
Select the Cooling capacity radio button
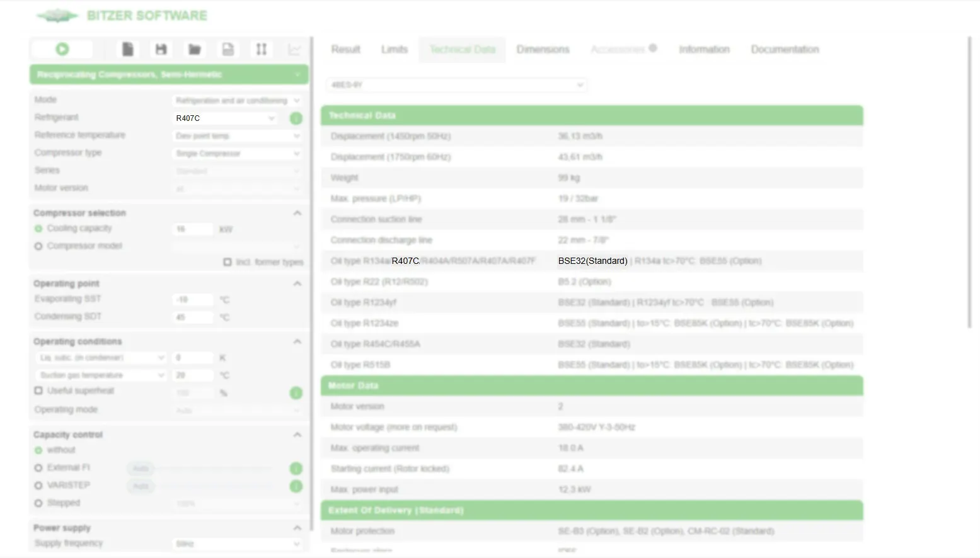pyautogui.click(x=38, y=229)
